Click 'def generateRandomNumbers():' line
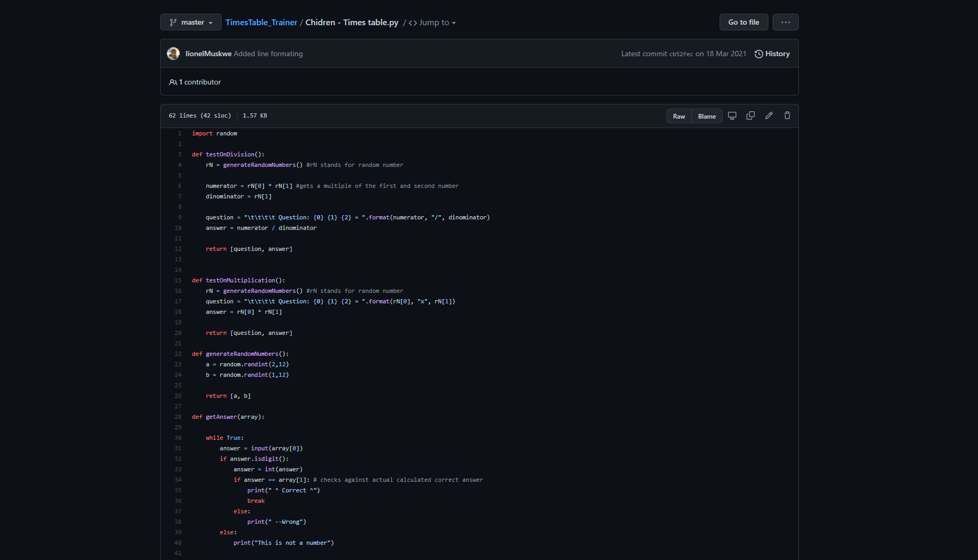This screenshot has height=560, width=978. pyautogui.click(x=240, y=354)
